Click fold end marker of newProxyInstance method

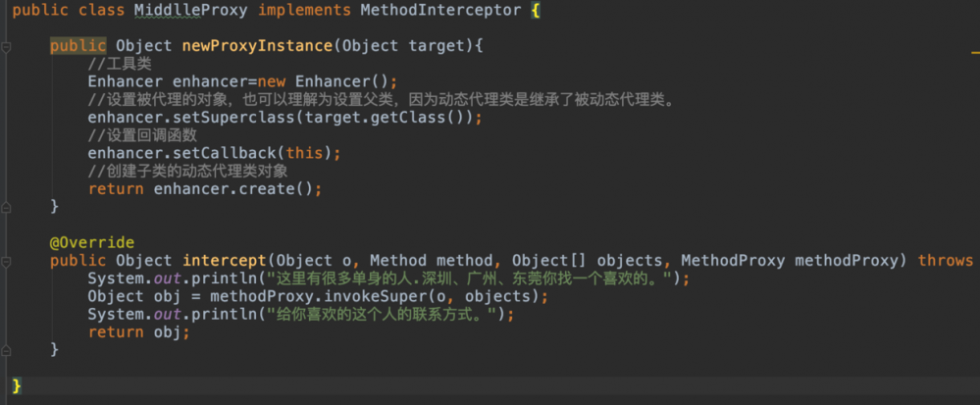pyautogui.click(x=6, y=207)
